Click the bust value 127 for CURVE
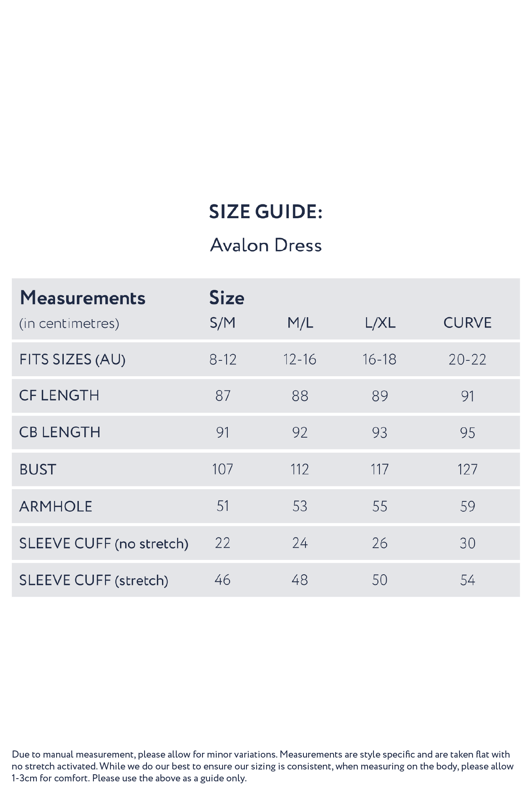This screenshot has height=798, width=532. [x=467, y=469]
